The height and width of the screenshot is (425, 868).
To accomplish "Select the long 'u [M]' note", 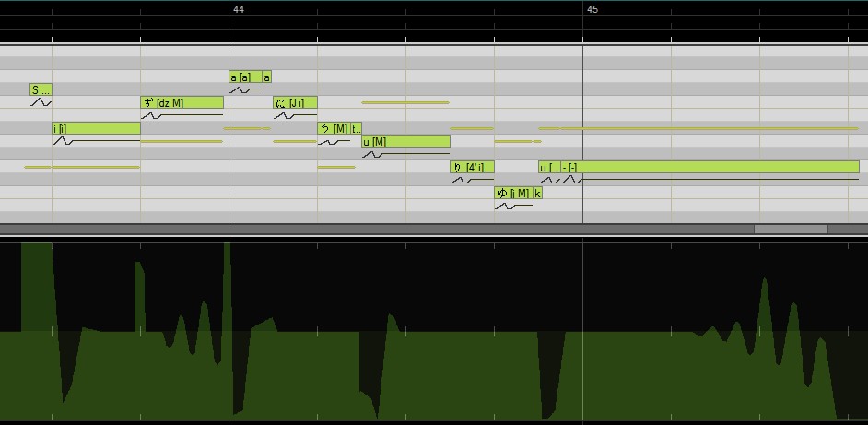I will click(x=405, y=141).
